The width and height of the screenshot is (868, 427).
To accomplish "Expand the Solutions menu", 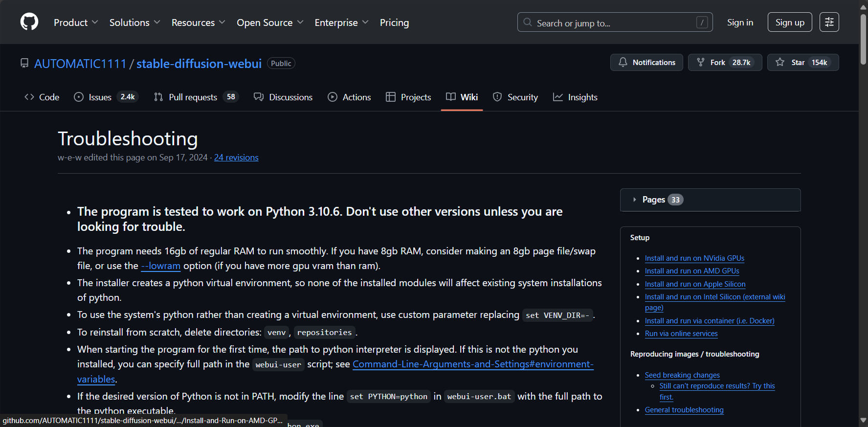I will coord(134,22).
